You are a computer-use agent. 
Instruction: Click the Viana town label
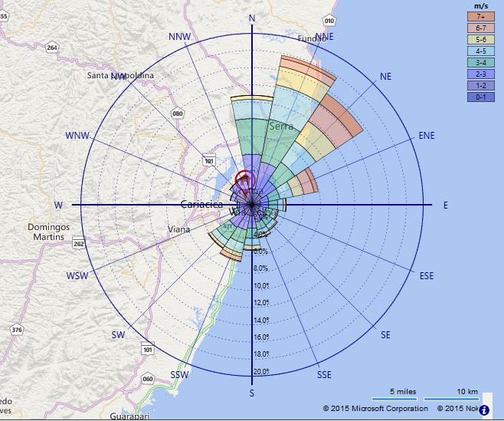178,229
